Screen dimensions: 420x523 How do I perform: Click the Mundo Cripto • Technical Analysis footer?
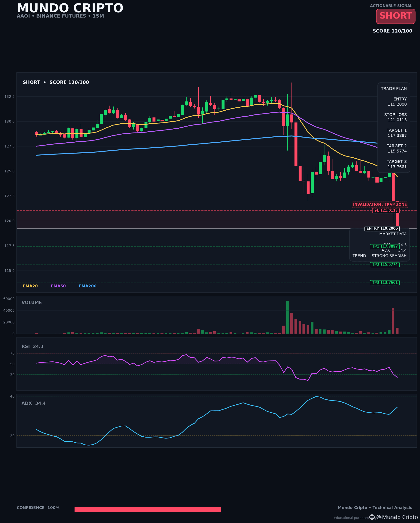pyautogui.click(x=375, y=507)
